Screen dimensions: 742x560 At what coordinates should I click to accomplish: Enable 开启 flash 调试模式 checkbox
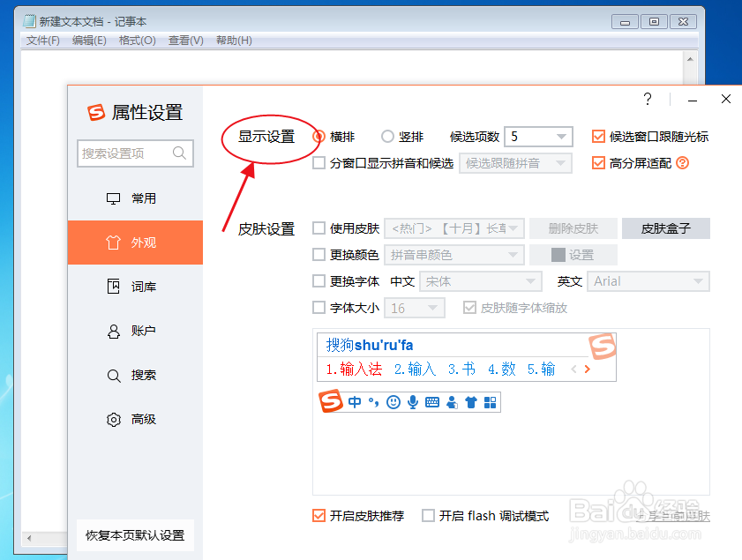click(x=428, y=516)
